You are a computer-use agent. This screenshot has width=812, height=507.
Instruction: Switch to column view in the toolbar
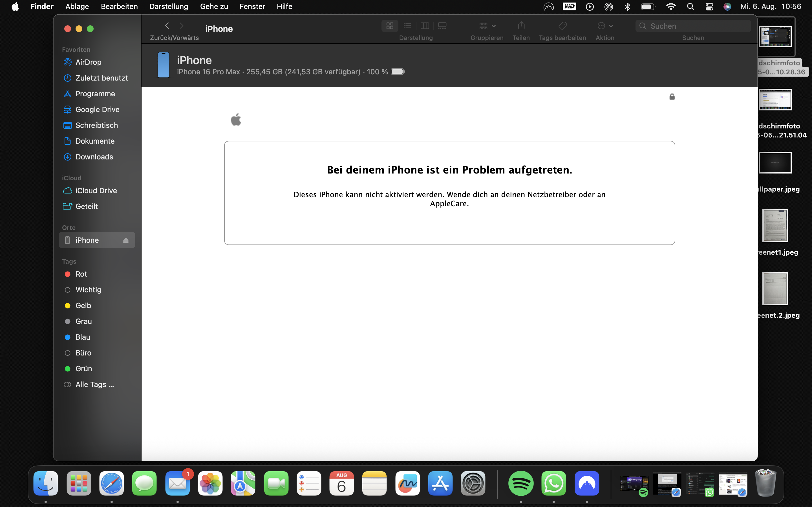[425, 26]
